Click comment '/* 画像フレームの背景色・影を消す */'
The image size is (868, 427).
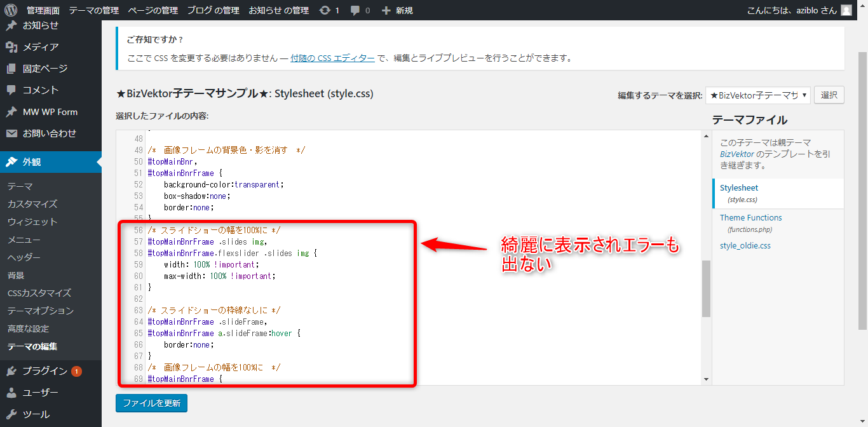coord(227,150)
